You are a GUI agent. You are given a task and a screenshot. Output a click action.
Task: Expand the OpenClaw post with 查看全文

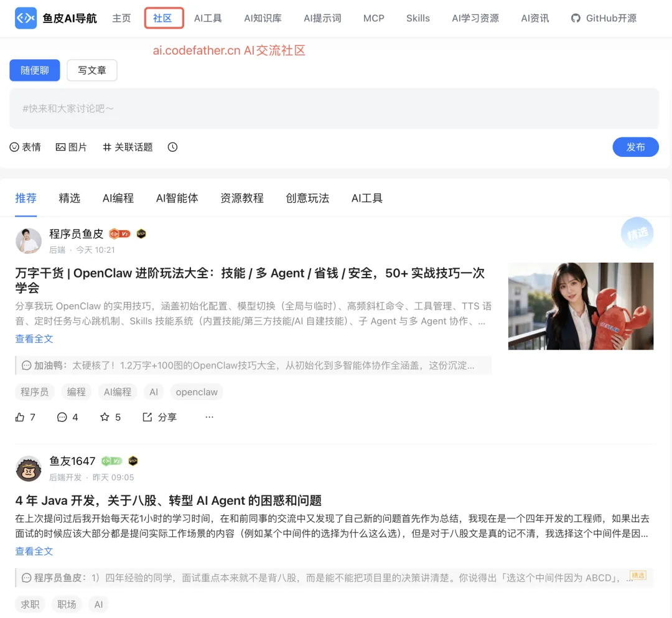(34, 339)
